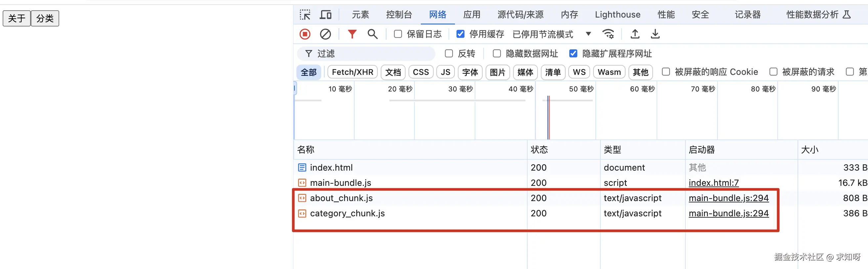868x269 pixels.
Task: Click the flask icon beside 性能数据分析
Action: point(846,15)
